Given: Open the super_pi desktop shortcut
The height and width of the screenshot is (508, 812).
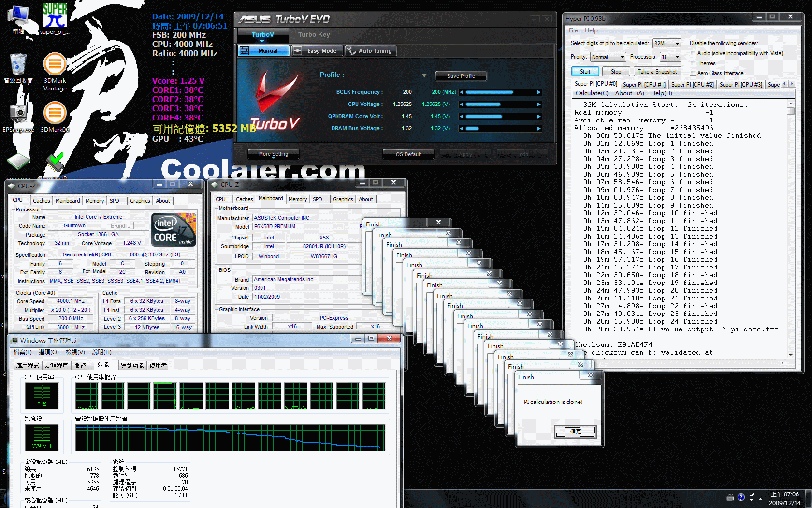Looking at the screenshot, I should tap(55, 19).
